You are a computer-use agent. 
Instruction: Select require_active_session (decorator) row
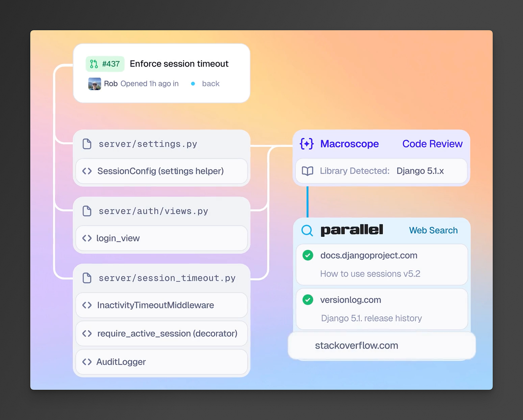(162, 333)
